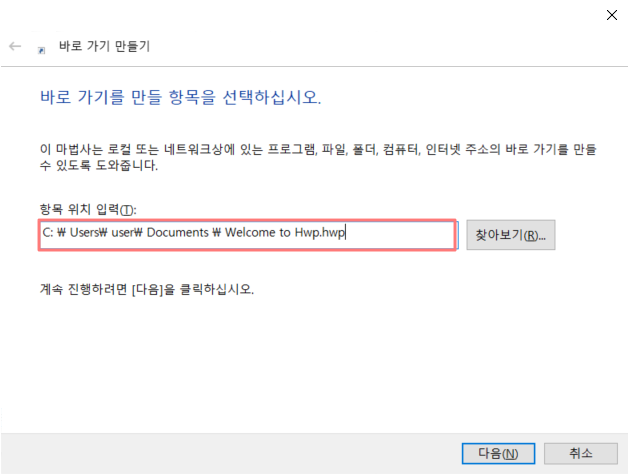Click the first line of the wizard description paragraph
This screenshot has width=628, height=474.
click(318, 149)
